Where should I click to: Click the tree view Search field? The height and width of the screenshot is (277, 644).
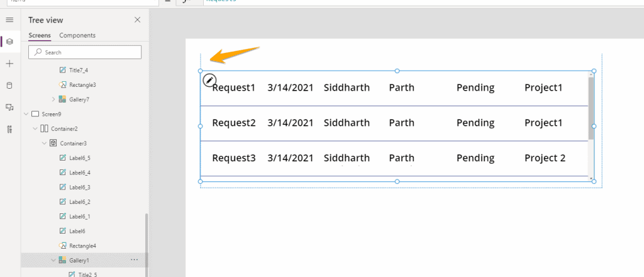coord(85,52)
